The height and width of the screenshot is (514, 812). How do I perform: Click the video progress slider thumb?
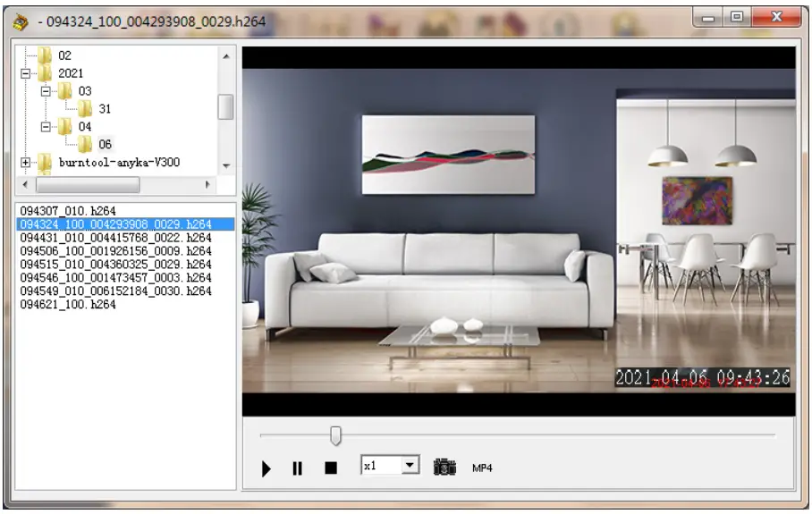coord(335,436)
